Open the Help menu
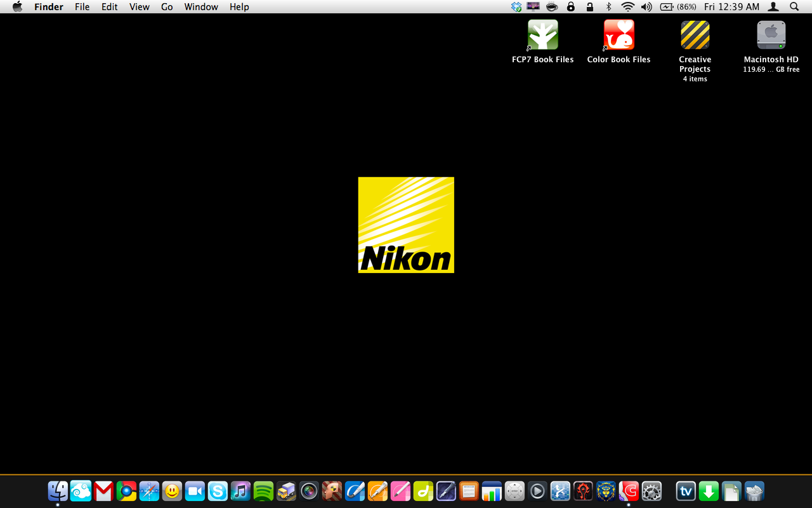 click(x=239, y=6)
